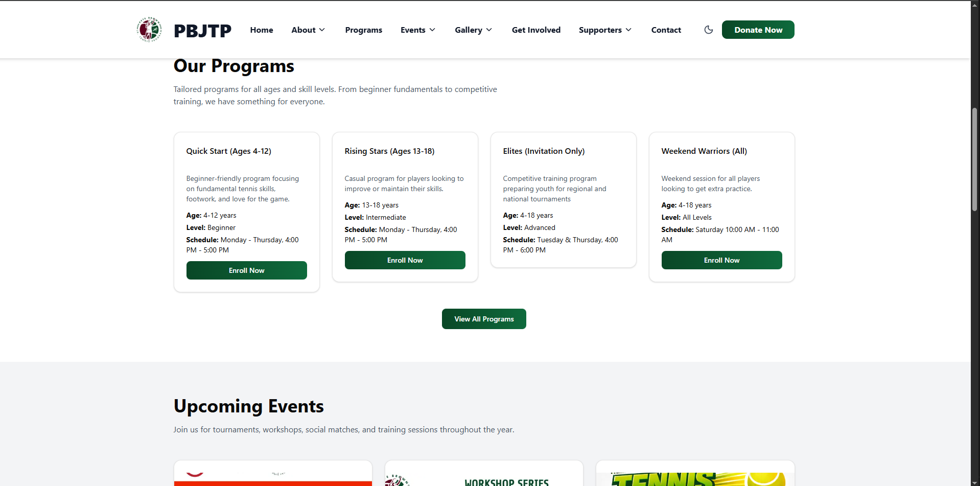Open the Get Involved page
The width and height of the screenshot is (980, 486).
click(536, 30)
